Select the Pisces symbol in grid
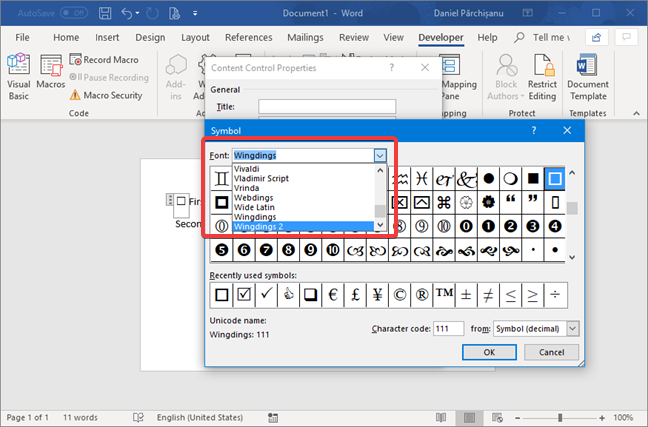 [422, 179]
